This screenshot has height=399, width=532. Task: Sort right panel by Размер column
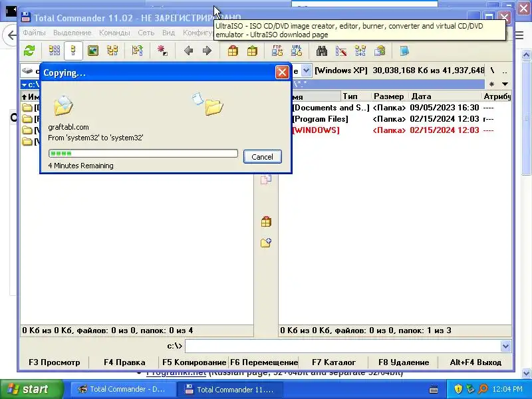click(390, 96)
